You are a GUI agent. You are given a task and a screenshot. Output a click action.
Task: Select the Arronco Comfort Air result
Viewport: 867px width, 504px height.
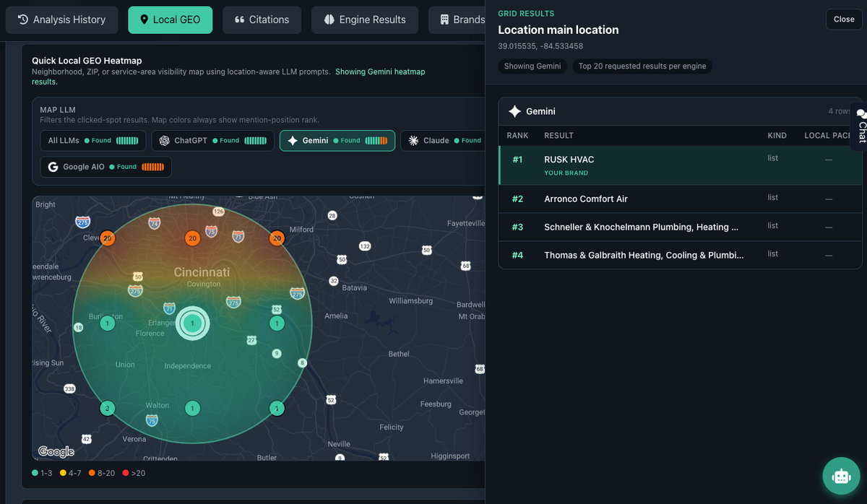tap(680, 199)
